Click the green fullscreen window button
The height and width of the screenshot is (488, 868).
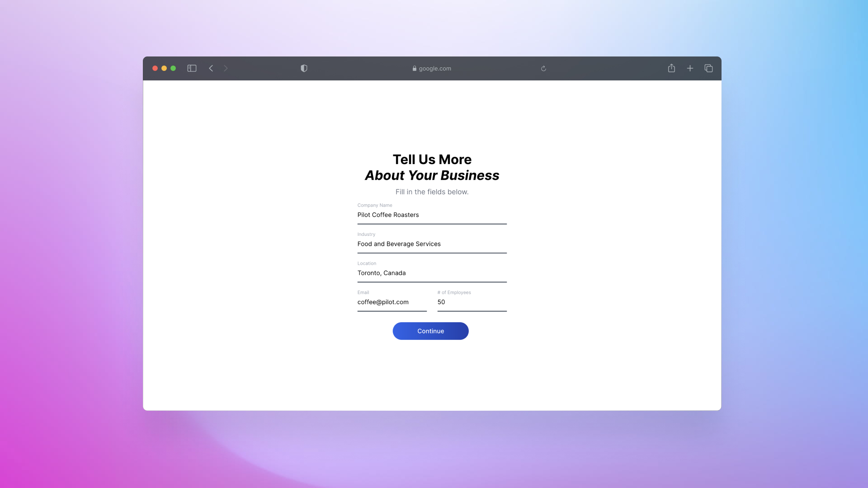click(173, 68)
